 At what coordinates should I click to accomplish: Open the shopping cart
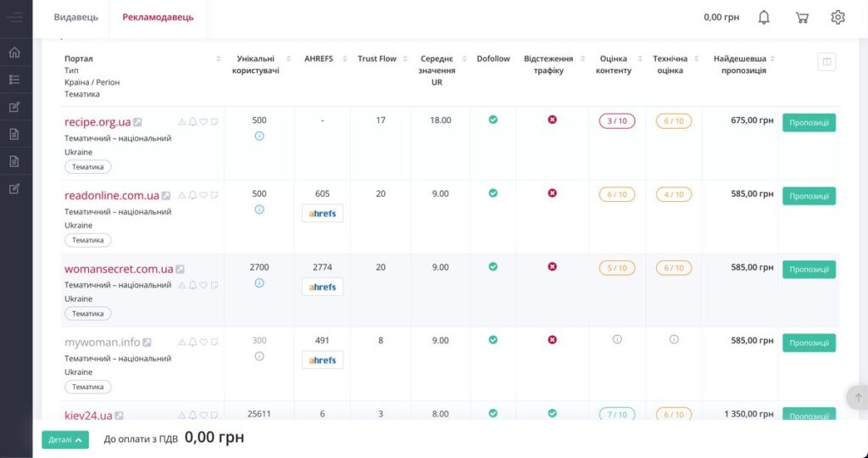tap(801, 17)
